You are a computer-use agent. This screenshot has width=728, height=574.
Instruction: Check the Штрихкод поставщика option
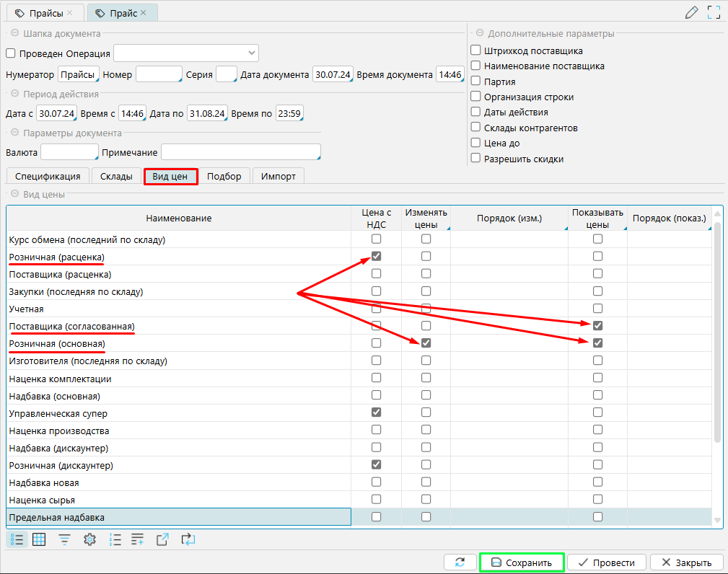pos(475,50)
